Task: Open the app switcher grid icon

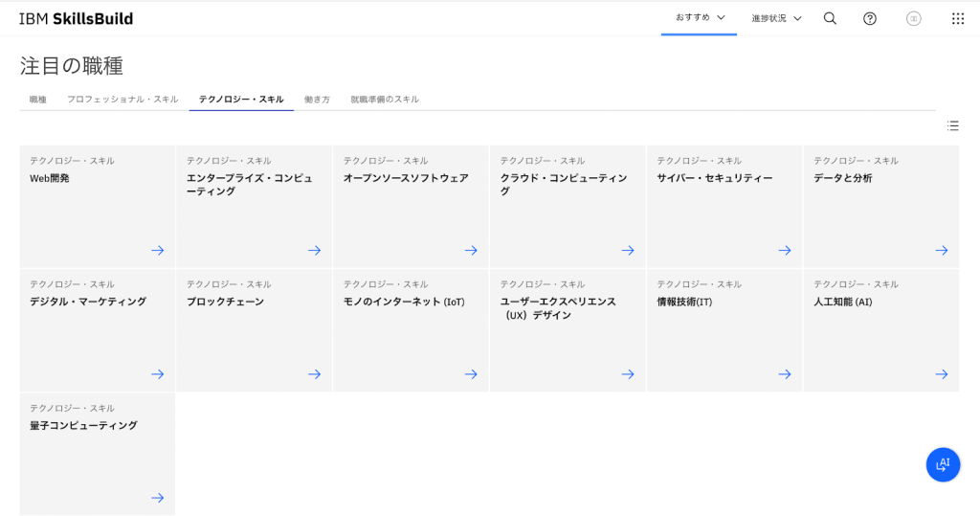Action: [957, 18]
